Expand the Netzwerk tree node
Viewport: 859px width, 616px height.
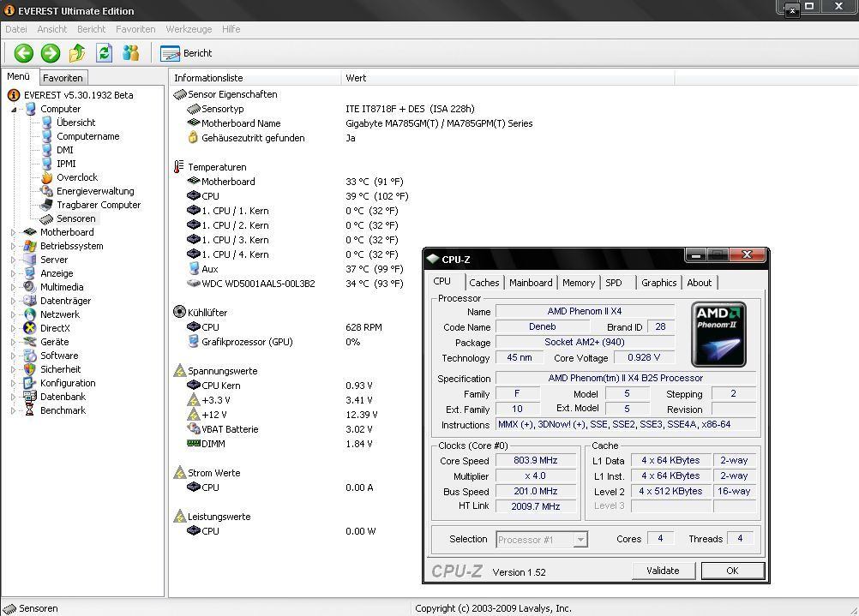pos(14,314)
